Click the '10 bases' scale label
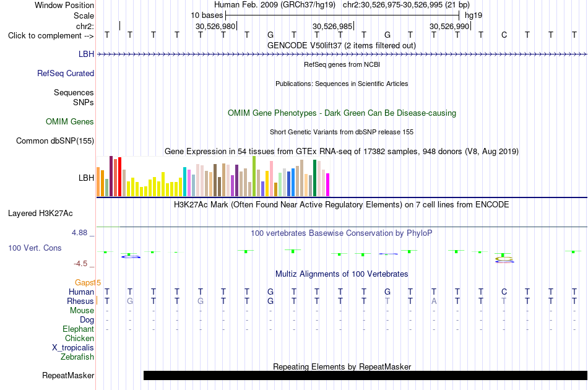Viewport: 588px width, 390px height. click(207, 15)
